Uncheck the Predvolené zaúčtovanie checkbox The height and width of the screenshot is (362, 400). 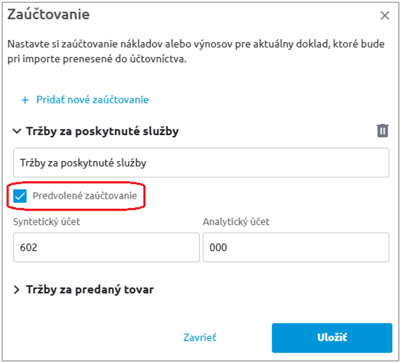[x=20, y=196]
